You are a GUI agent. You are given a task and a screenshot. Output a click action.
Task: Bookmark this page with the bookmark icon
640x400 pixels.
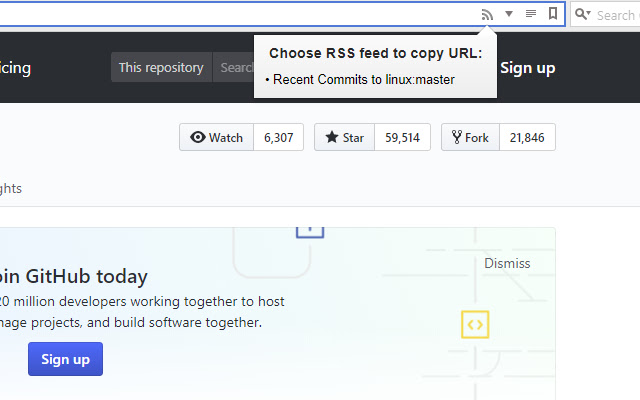[553, 13]
